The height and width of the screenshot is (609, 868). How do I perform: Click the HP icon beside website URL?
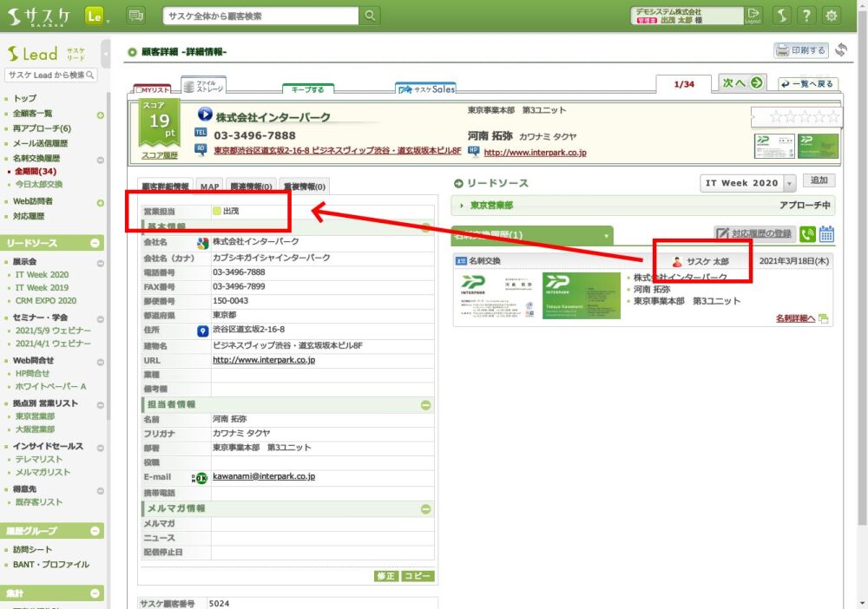pos(473,150)
